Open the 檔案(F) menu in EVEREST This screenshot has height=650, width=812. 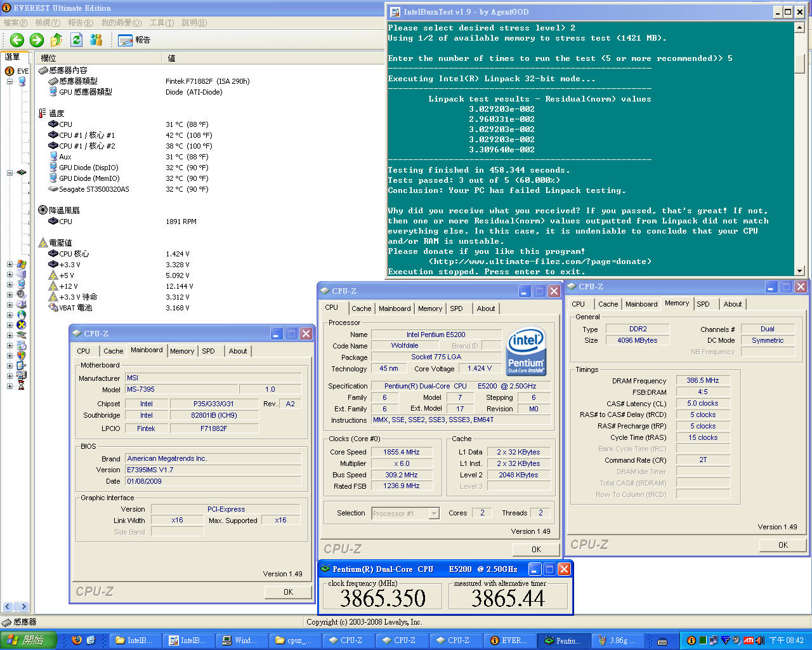[16, 23]
